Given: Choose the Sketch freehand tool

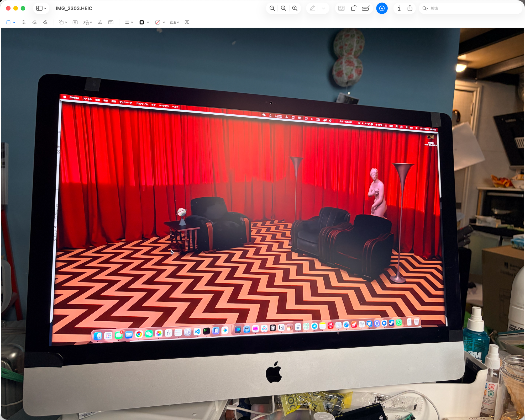Looking at the screenshot, I should (x=34, y=22).
